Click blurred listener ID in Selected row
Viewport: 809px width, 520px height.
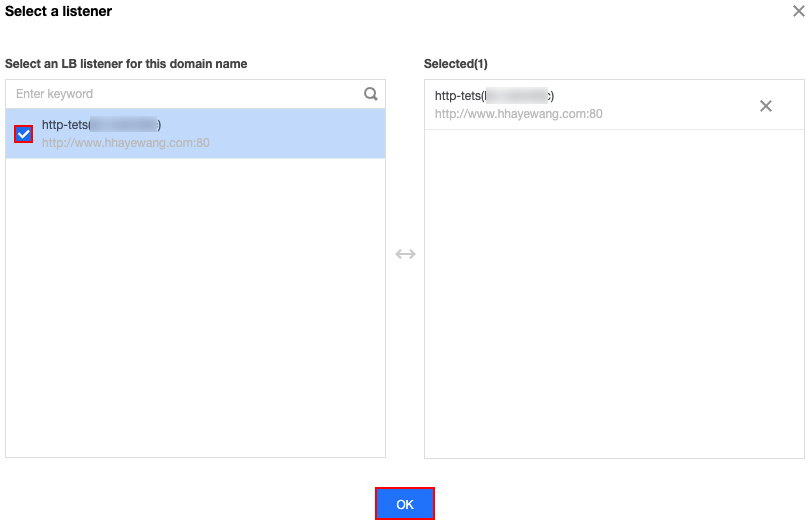click(x=517, y=96)
